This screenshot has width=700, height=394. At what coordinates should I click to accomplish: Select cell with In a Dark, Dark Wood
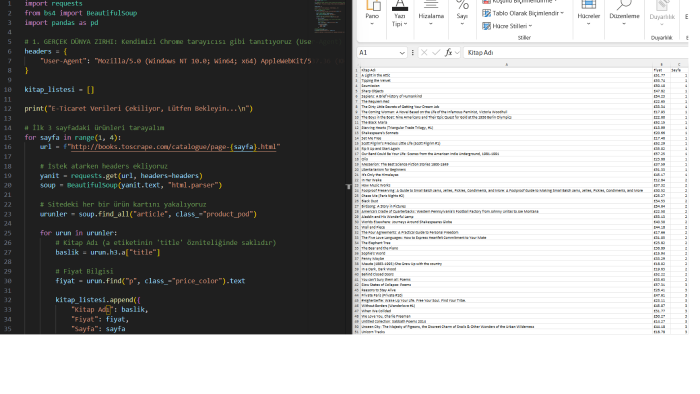tap(506, 269)
